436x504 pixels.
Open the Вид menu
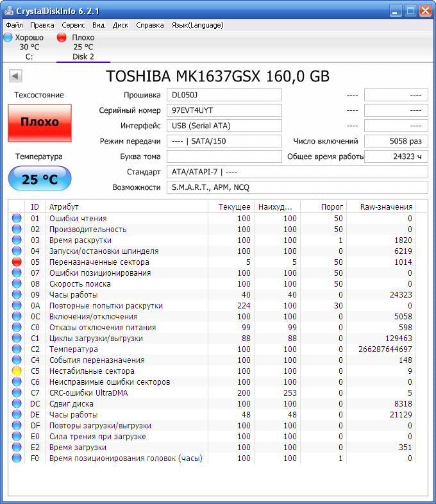point(98,25)
